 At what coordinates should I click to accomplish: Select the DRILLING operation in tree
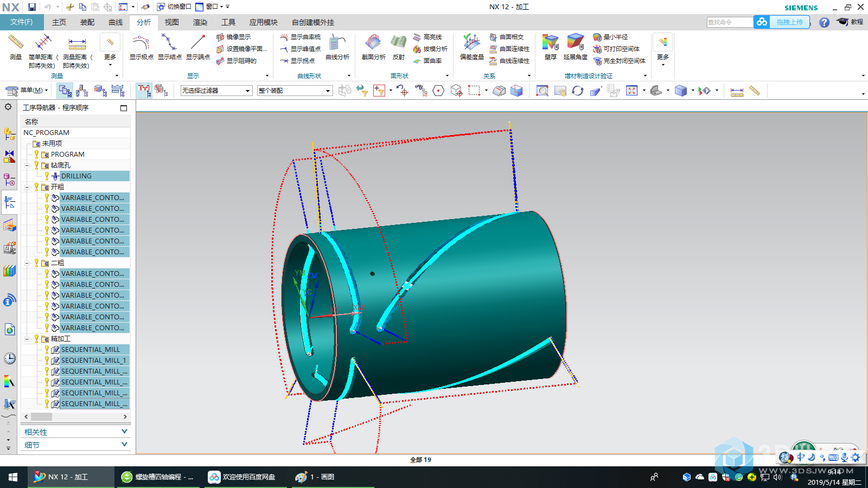76,176
